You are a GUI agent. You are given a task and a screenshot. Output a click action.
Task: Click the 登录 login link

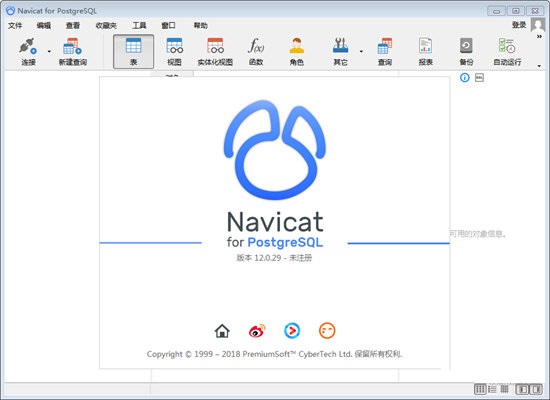pos(519,25)
